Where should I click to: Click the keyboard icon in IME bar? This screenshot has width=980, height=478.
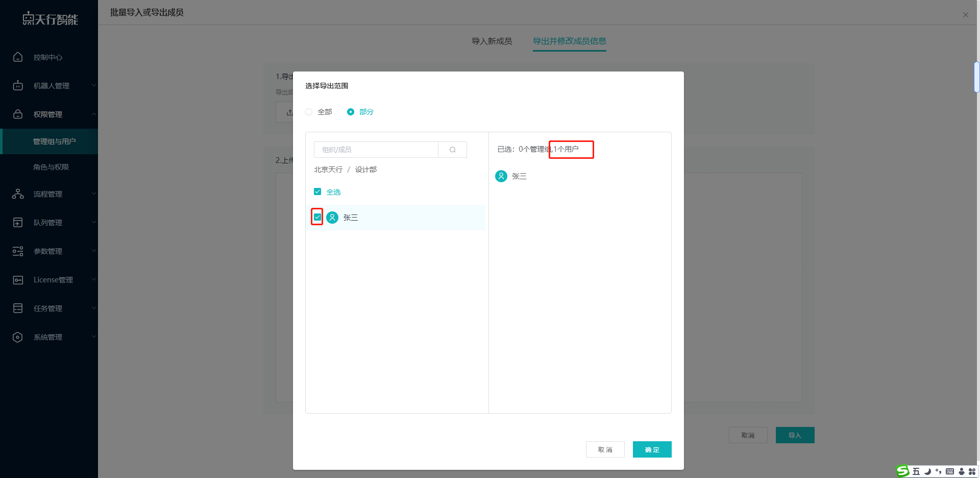coord(950,471)
